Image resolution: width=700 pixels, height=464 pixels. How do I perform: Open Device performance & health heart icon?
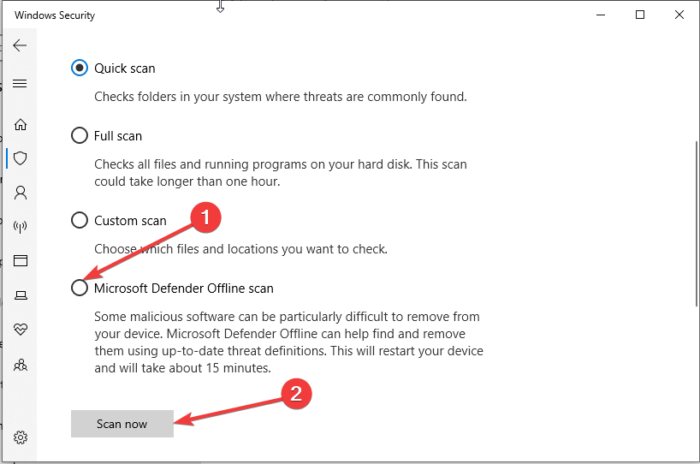pos(20,330)
